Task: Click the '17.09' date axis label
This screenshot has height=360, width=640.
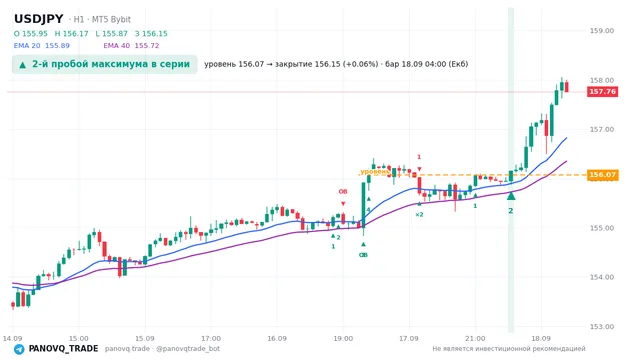Action: click(x=409, y=338)
